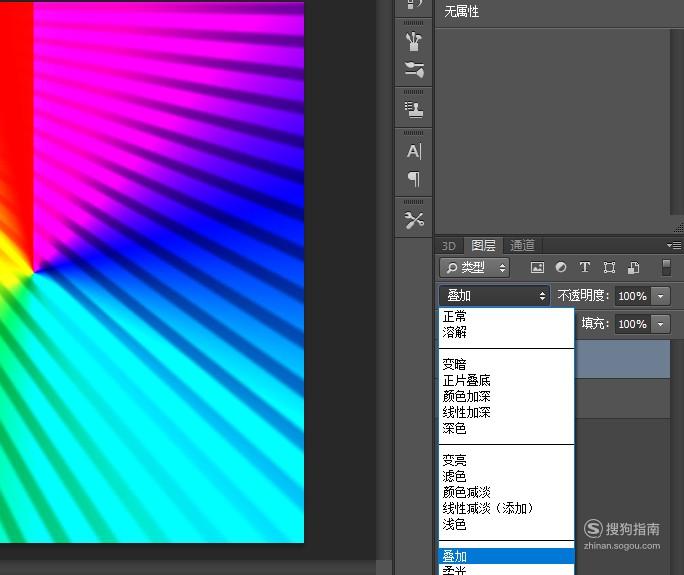684x575 pixels.
Task: Select 变亮 blend mode
Action: 506,460
